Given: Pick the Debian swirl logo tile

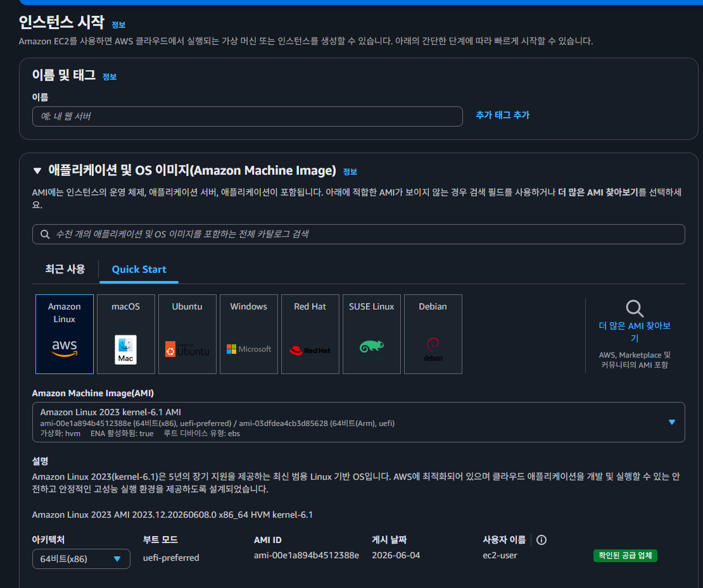Looking at the screenshot, I should click(433, 334).
